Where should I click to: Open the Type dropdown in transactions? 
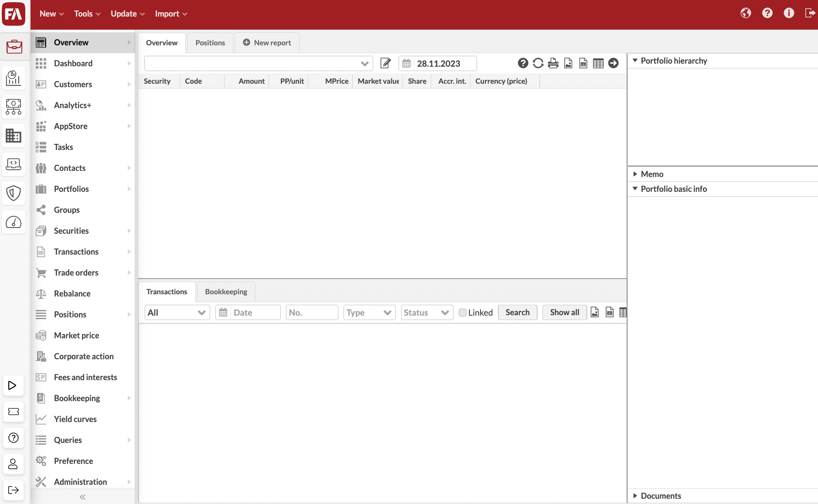(x=369, y=313)
